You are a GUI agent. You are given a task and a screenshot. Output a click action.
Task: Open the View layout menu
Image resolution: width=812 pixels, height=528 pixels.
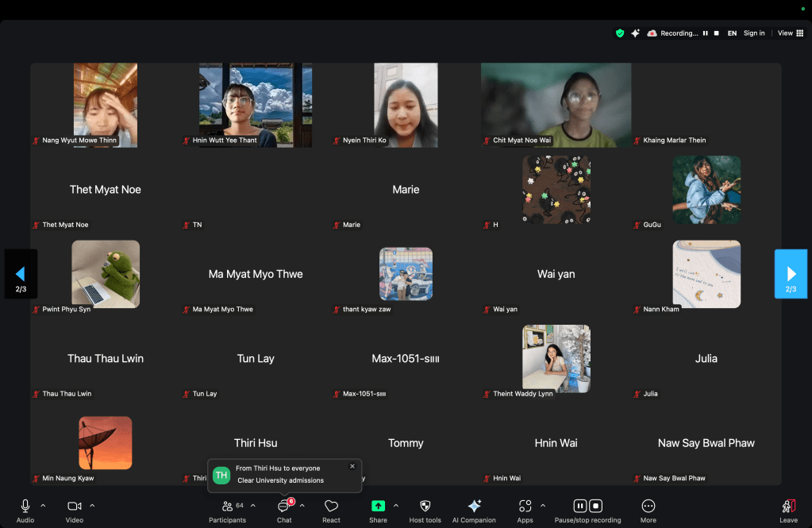(x=790, y=33)
